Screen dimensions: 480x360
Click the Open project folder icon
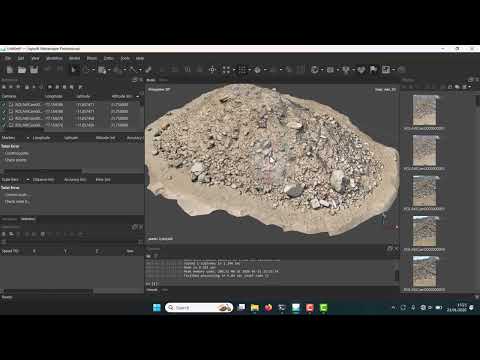22,69
